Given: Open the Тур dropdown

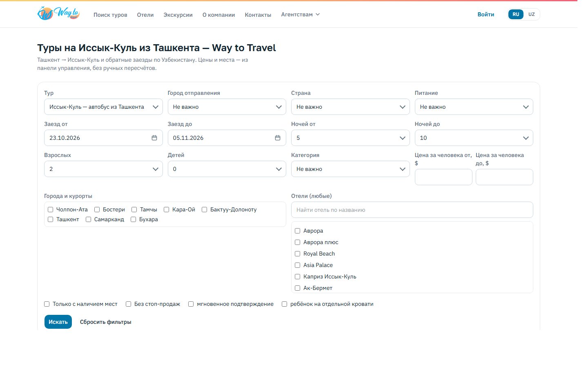Looking at the screenshot, I should point(103,107).
